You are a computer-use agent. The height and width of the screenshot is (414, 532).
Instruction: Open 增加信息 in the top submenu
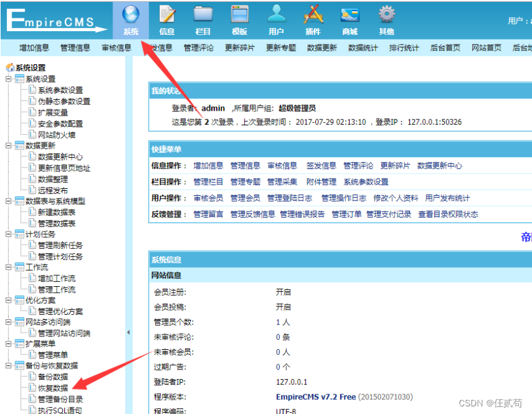tap(34, 48)
